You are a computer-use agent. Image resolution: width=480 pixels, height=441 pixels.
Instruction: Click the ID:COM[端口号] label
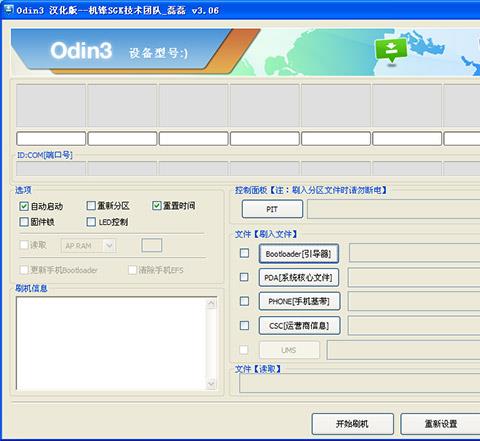[45, 155]
